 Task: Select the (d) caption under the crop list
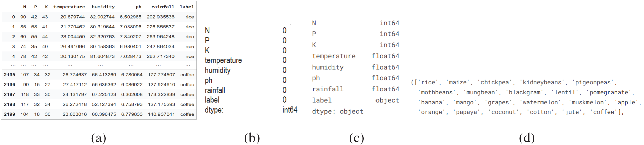527,138
